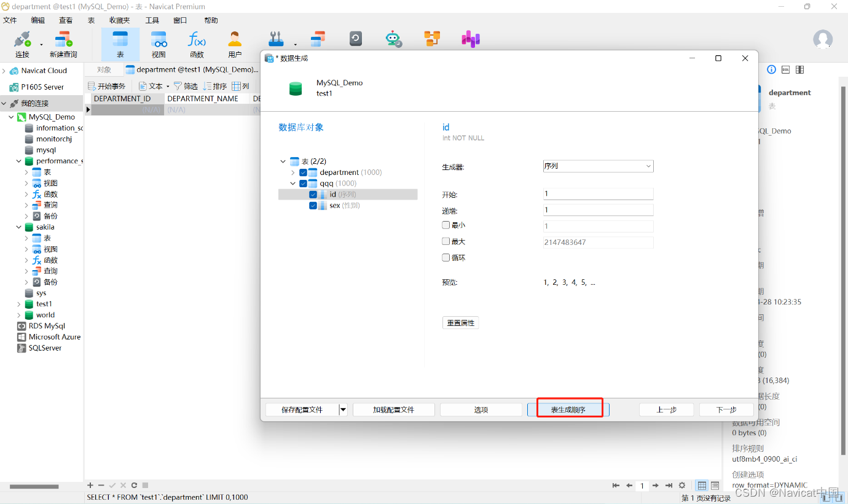Enable the 最大 maximum checkbox
The height and width of the screenshot is (504, 848).
[446, 241]
